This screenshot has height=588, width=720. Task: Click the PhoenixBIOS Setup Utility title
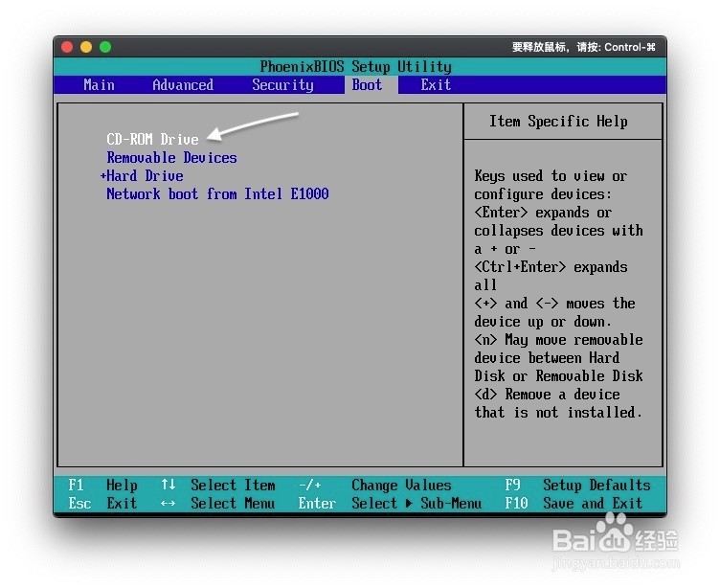[356, 67]
